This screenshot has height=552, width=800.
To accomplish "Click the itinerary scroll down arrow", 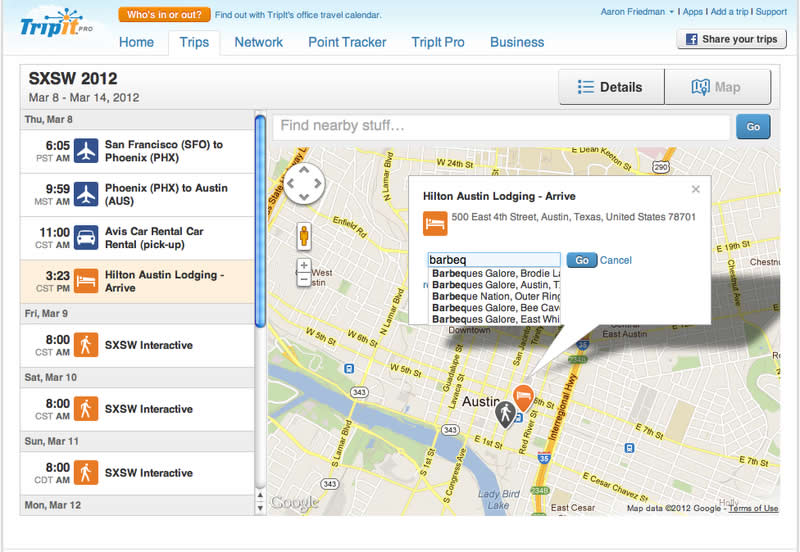I will (x=260, y=508).
